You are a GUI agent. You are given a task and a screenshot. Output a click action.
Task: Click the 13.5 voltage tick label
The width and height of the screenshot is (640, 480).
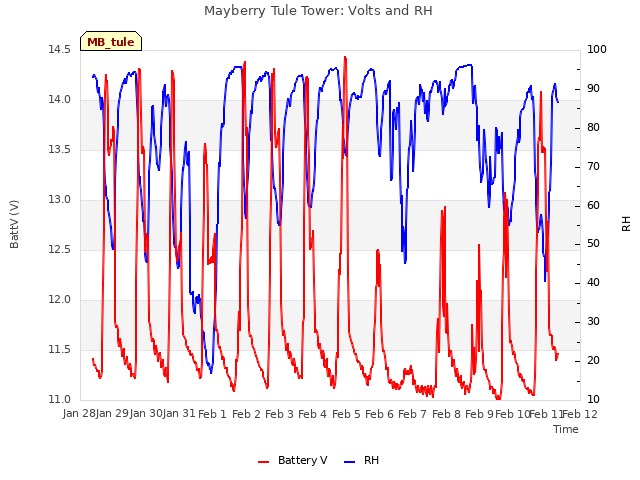click(60, 149)
